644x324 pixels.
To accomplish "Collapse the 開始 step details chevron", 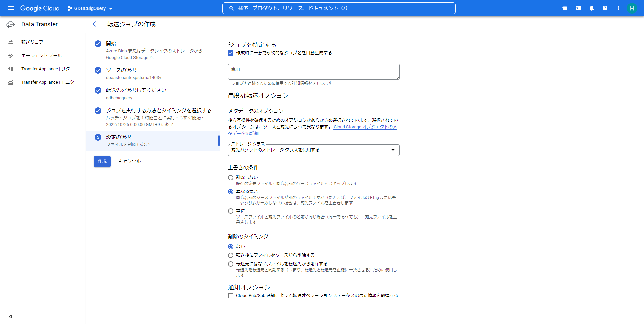I will 152,58.
